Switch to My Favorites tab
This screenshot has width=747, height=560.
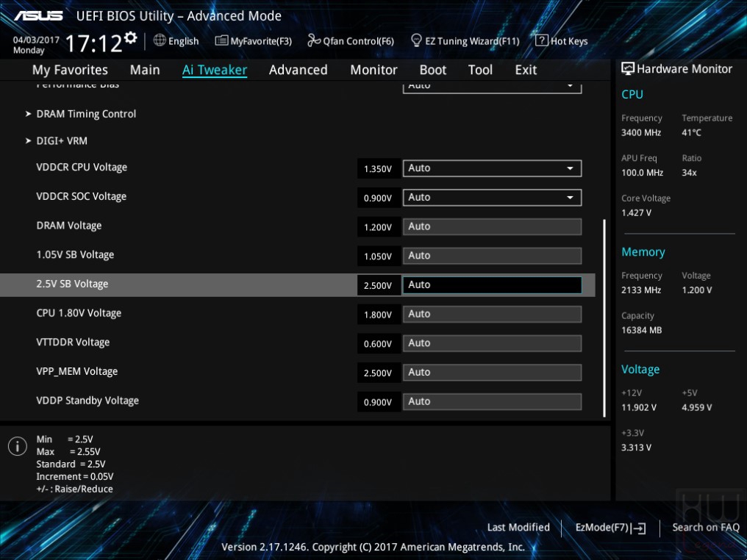click(70, 70)
